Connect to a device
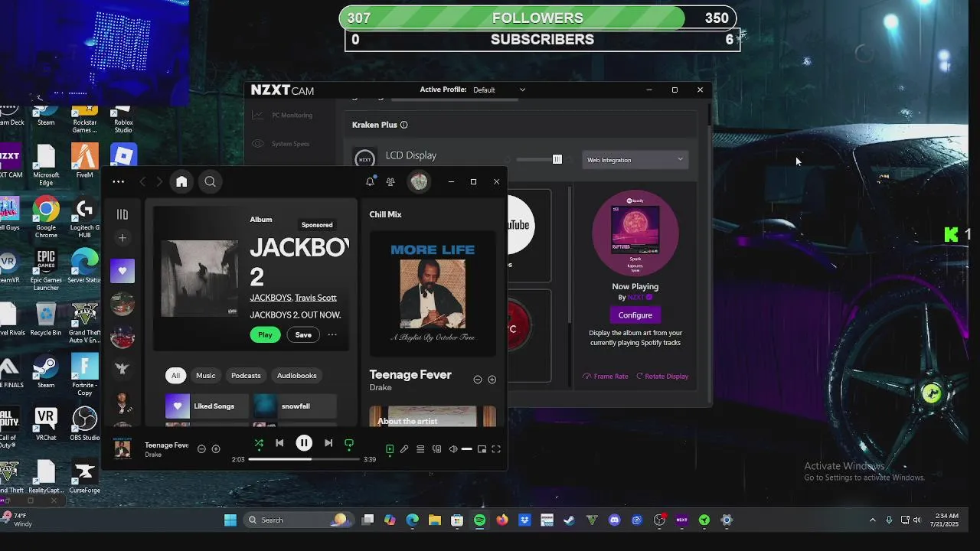Screen dimensions: 980x551 tap(436, 449)
